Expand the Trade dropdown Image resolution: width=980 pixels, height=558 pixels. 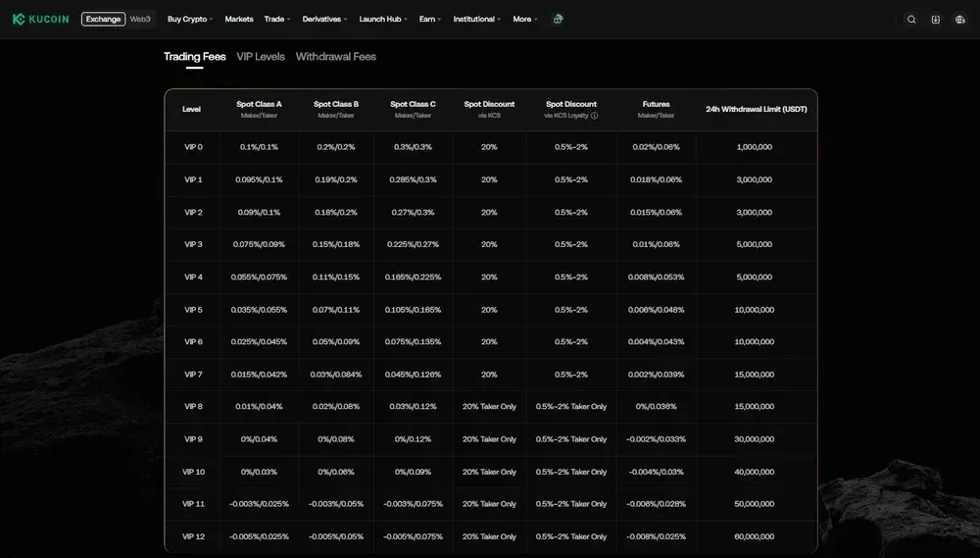click(x=277, y=20)
